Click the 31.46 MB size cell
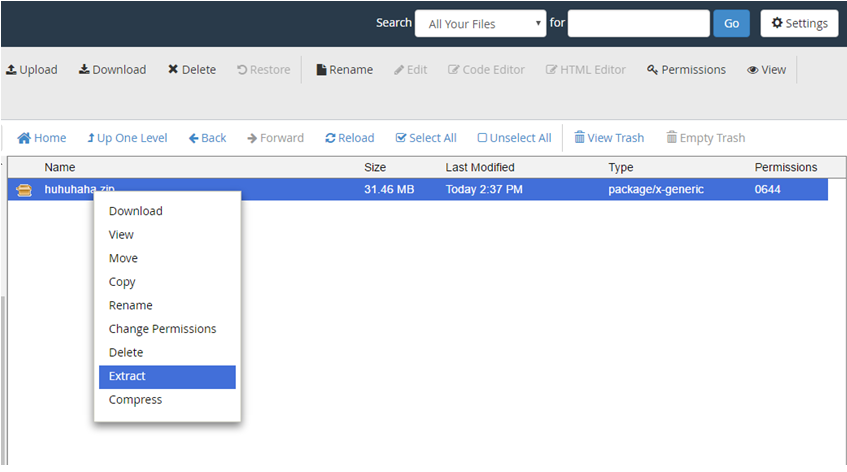Viewport: 847px width, 472px height. click(x=389, y=190)
